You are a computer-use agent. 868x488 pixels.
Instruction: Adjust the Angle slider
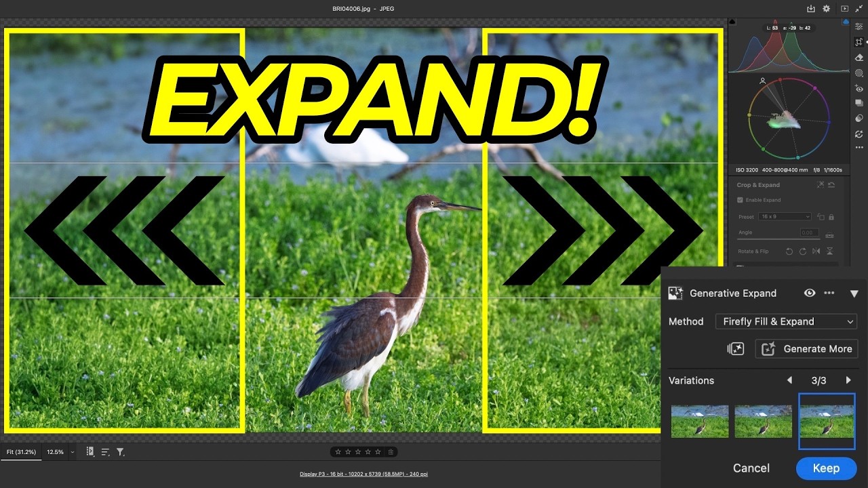point(778,239)
